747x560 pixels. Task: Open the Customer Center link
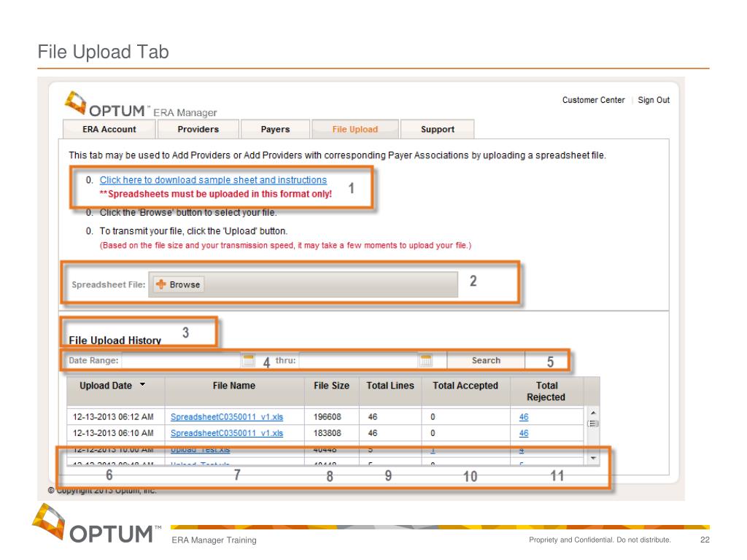(x=593, y=100)
